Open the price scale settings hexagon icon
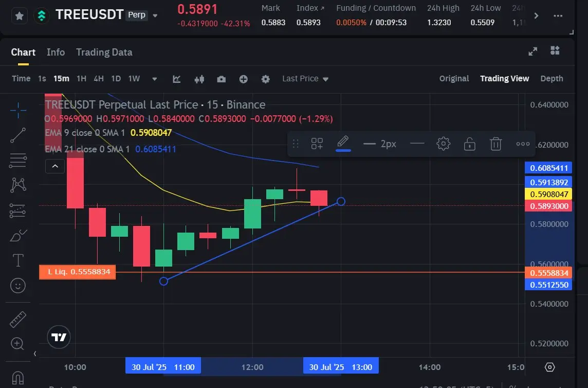This screenshot has height=388, width=588. pos(550,367)
